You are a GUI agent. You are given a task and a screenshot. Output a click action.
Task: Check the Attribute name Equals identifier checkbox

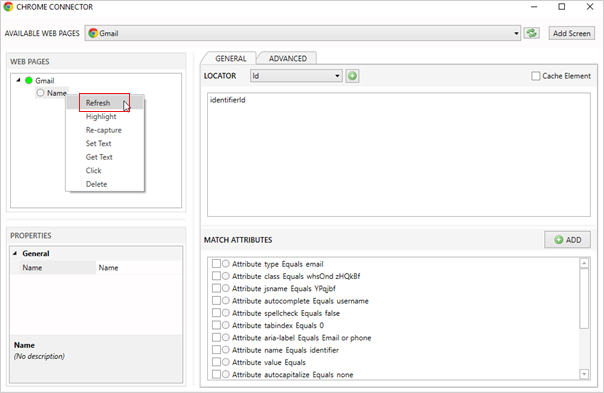point(216,350)
